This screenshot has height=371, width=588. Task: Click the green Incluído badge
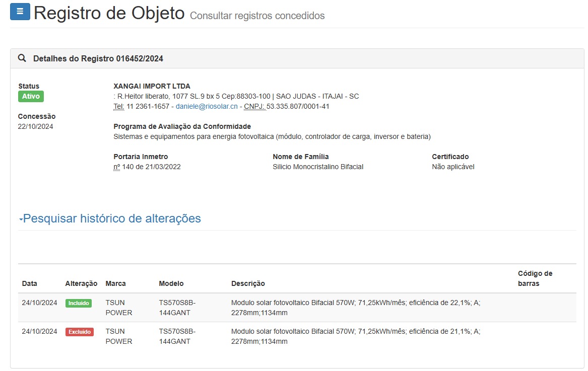(x=79, y=303)
